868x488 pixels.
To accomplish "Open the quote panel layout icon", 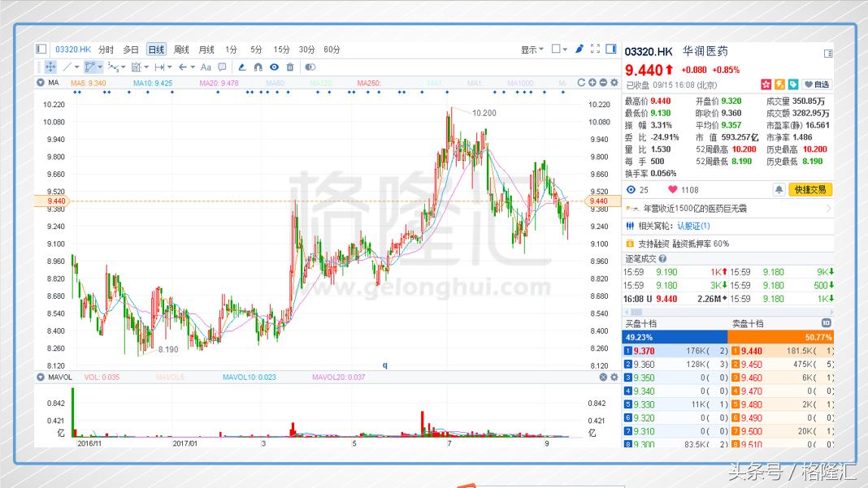I will pyautogui.click(x=828, y=53).
